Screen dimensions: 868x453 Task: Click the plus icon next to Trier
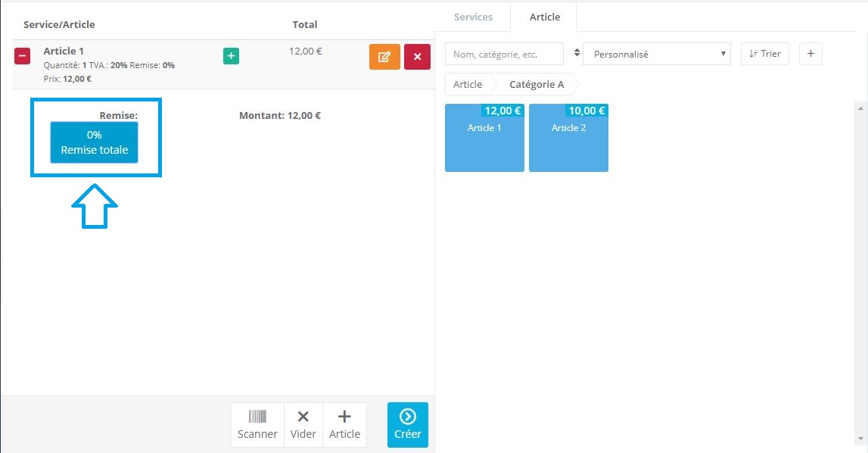pyautogui.click(x=810, y=54)
